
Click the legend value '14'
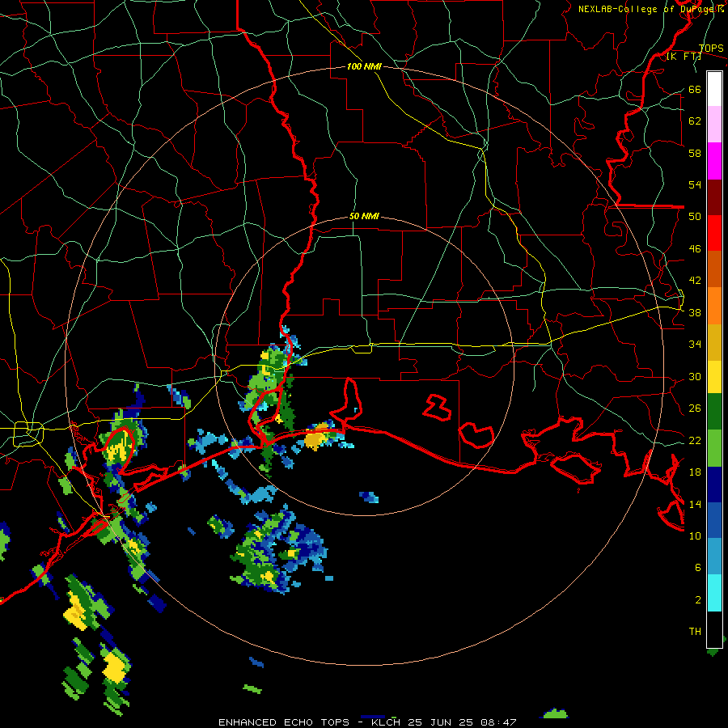[695, 504]
